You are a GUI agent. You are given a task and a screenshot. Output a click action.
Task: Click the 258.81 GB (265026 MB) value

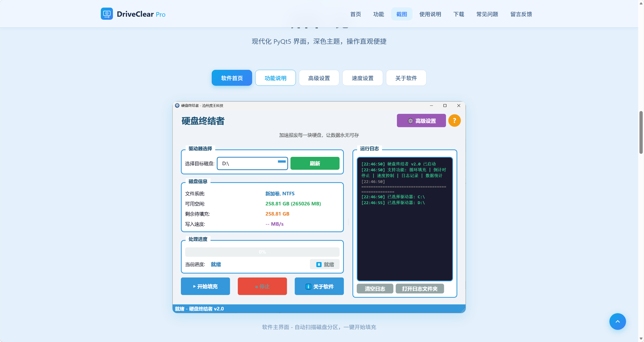pos(293,204)
